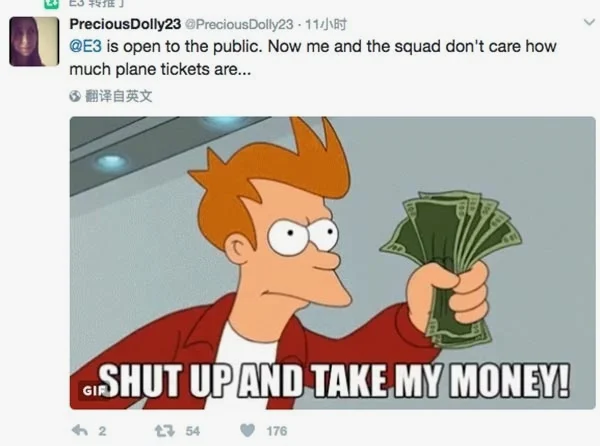Open the E3 转推了 retweeter label
The image size is (600, 446).
point(96,3)
